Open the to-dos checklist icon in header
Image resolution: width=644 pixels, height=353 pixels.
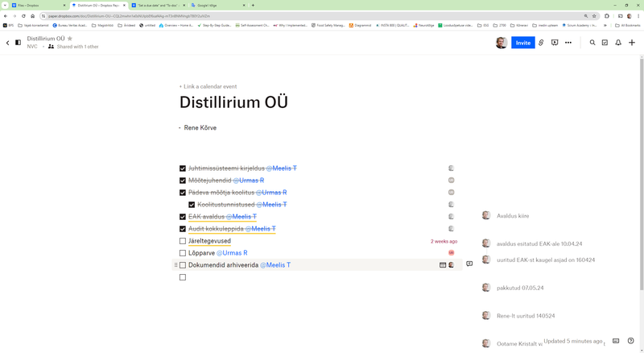(605, 43)
